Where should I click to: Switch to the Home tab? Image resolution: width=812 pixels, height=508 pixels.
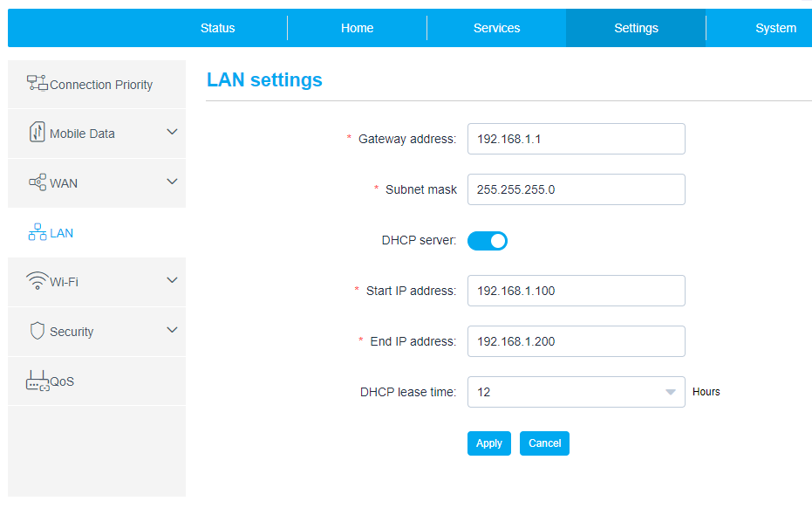[x=358, y=28]
